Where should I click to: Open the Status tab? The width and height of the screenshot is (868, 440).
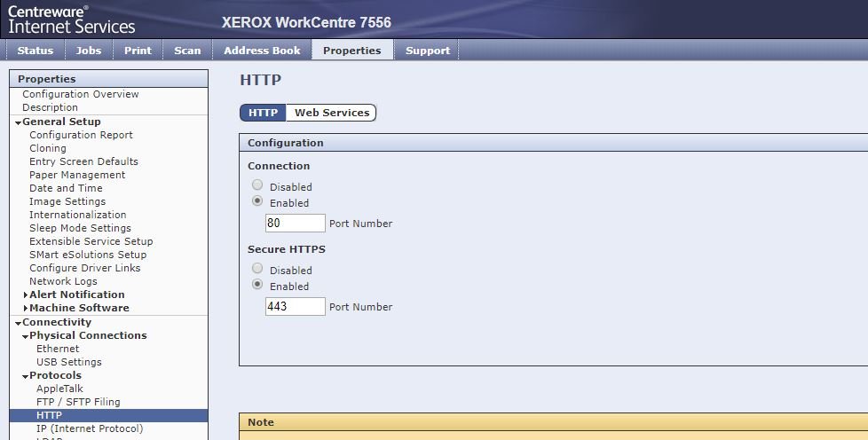click(36, 51)
